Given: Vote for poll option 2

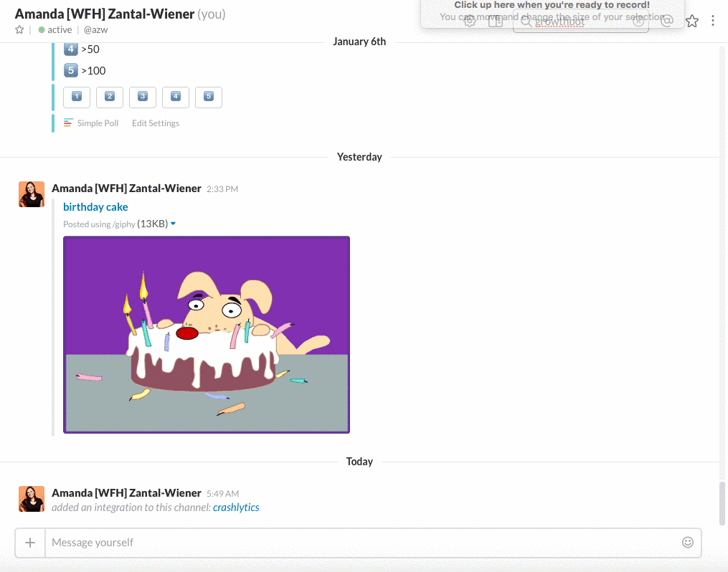Looking at the screenshot, I should tap(110, 97).
